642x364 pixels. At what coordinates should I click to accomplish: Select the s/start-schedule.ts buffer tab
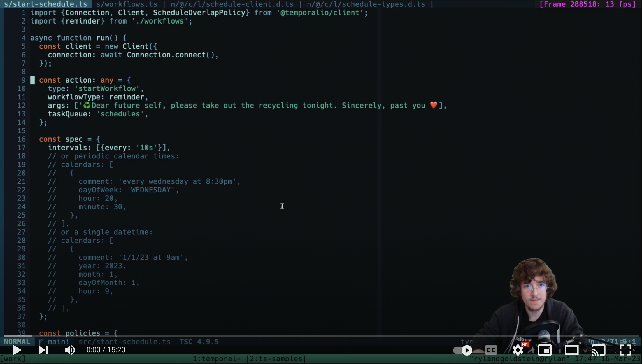tap(46, 4)
